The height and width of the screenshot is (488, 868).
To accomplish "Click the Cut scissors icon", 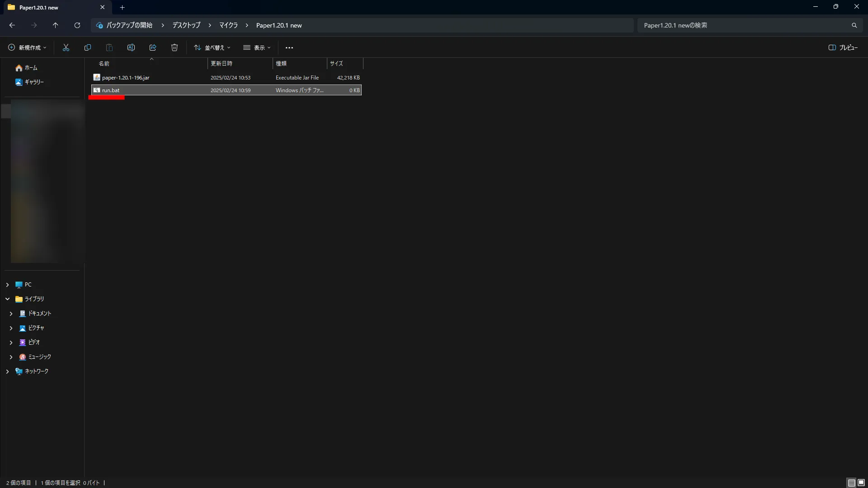I will [x=66, y=47].
